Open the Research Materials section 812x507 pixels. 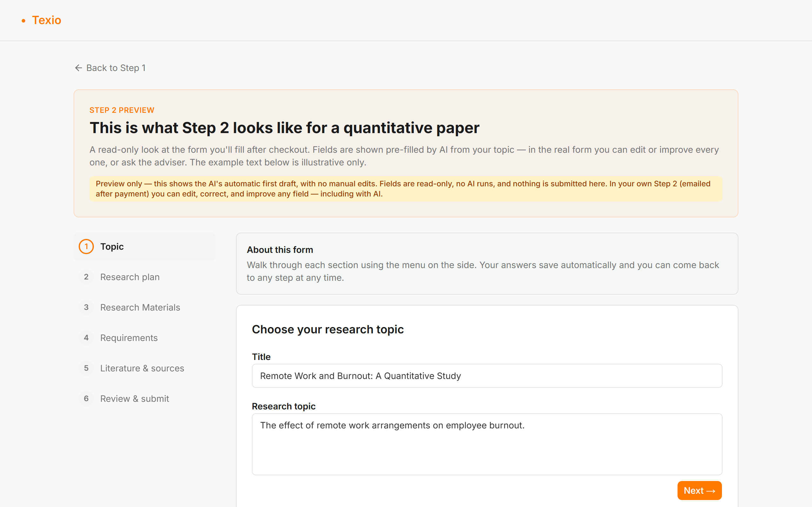(x=145, y=307)
